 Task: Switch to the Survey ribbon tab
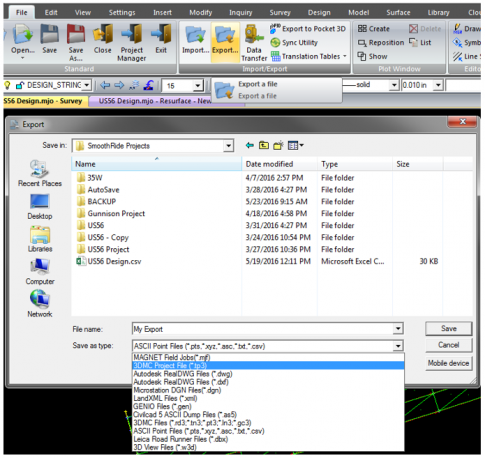(x=280, y=13)
